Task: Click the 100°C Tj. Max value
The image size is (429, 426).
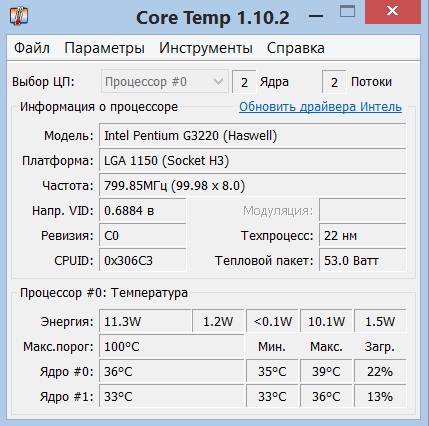Action: click(x=172, y=347)
